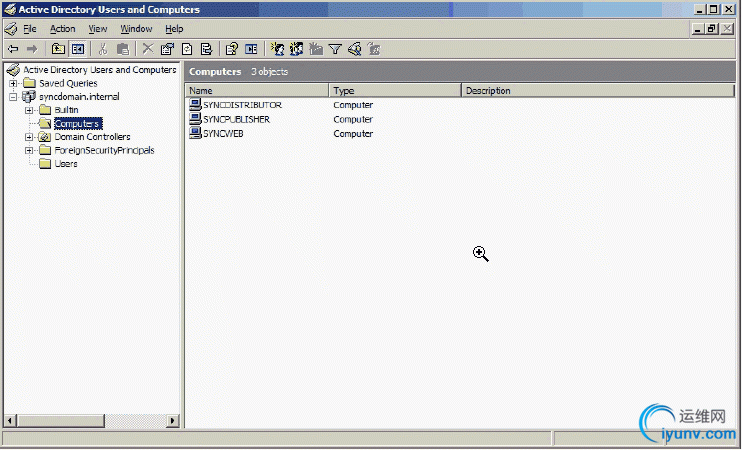Click the Paste clipboard toolbar icon
The image size is (742, 450).
pos(123,49)
